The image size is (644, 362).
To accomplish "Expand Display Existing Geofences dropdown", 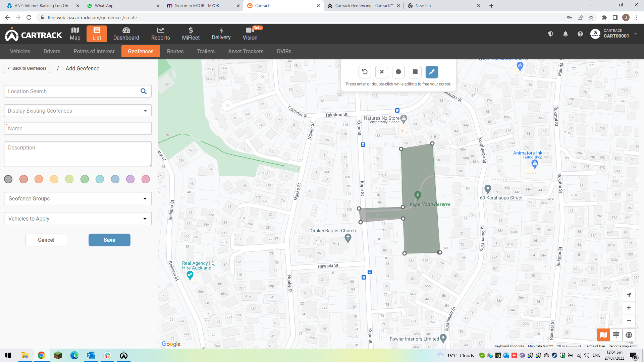I will click(x=145, y=111).
